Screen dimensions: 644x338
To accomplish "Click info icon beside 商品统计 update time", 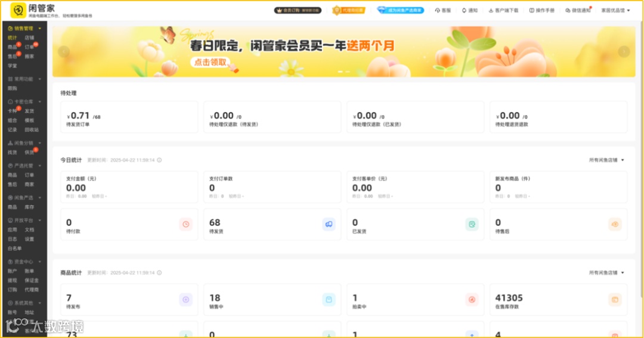I will pos(159,272).
